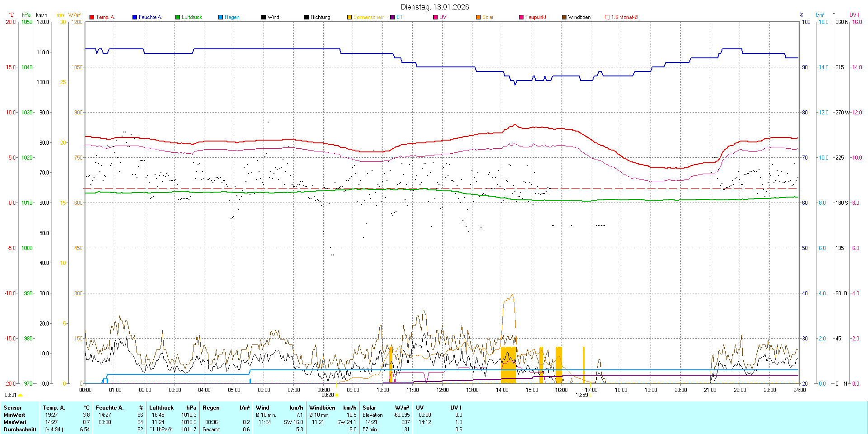Click the 12:00 time axis label
Image resolution: width=868 pixels, height=434 pixels.
[442, 390]
